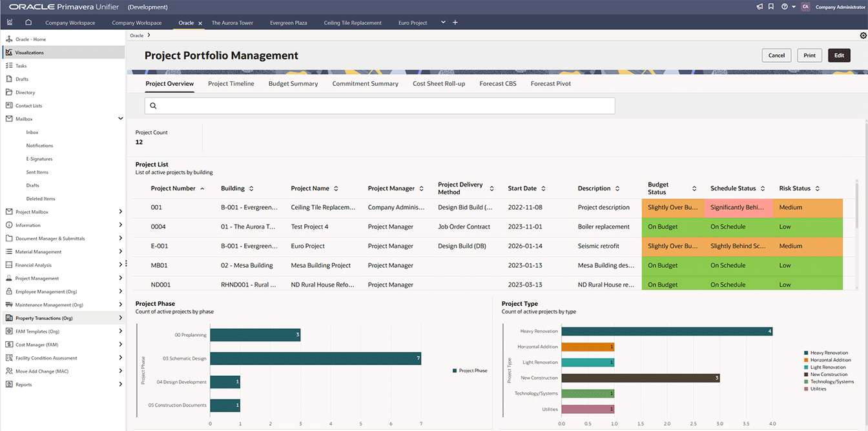Click the Print button

pyautogui.click(x=809, y=55)
